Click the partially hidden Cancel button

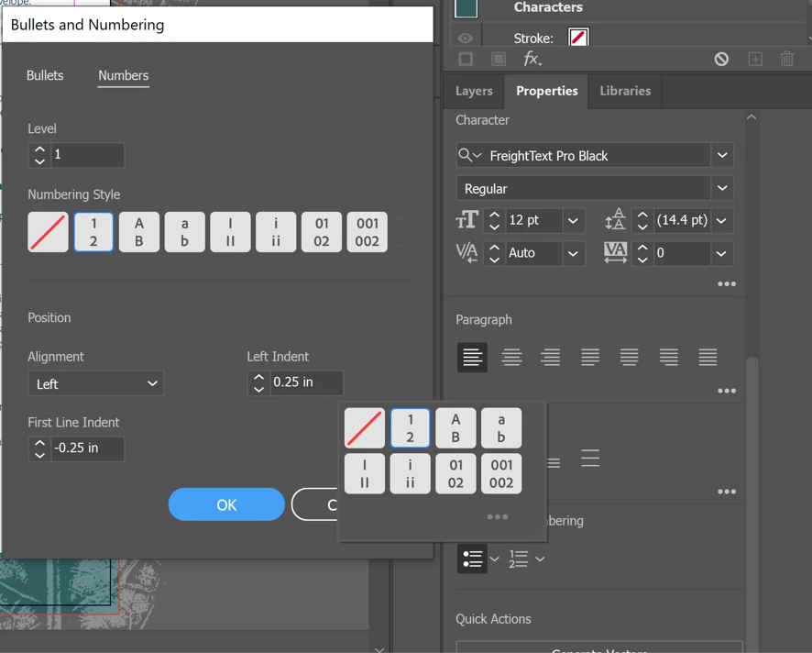315,504
